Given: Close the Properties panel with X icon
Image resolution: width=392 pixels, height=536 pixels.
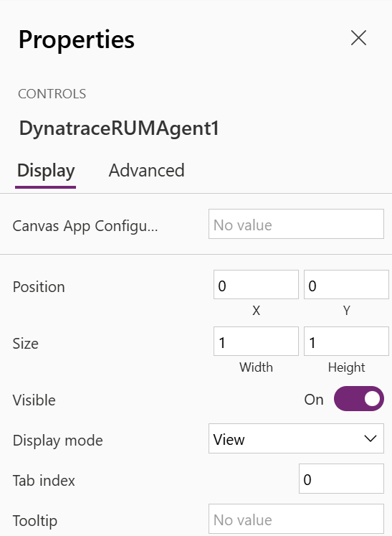Looking at the screenshot, I should (358, 37).
